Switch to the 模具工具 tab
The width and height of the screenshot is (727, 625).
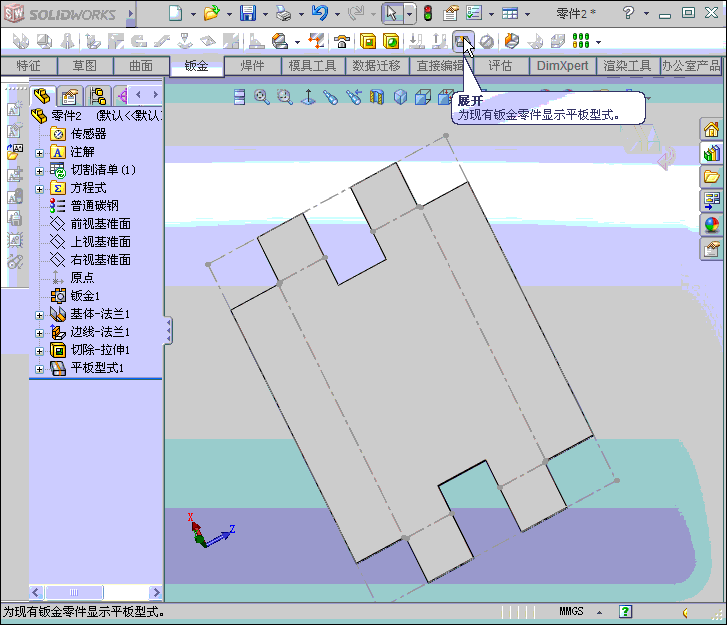[312, 66]
